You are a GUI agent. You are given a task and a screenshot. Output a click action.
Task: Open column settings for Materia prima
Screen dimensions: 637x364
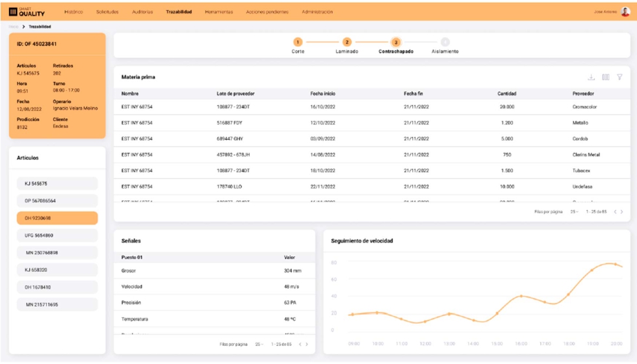606,77
